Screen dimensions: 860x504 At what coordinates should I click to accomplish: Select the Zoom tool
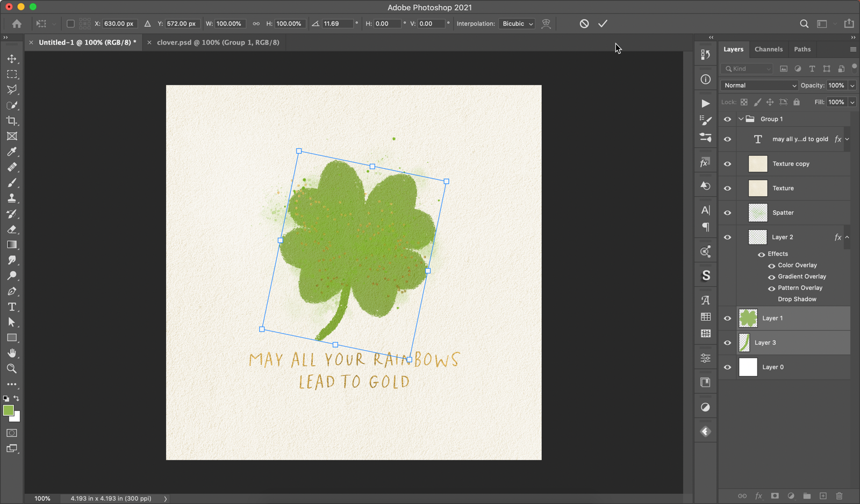click(x=12, y=369)
